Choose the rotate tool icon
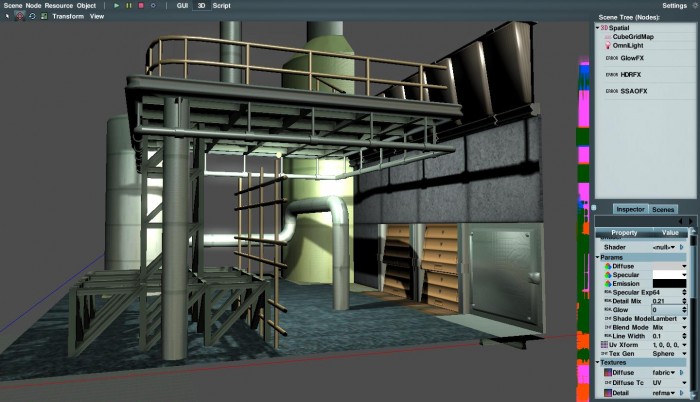 point(31,16)
